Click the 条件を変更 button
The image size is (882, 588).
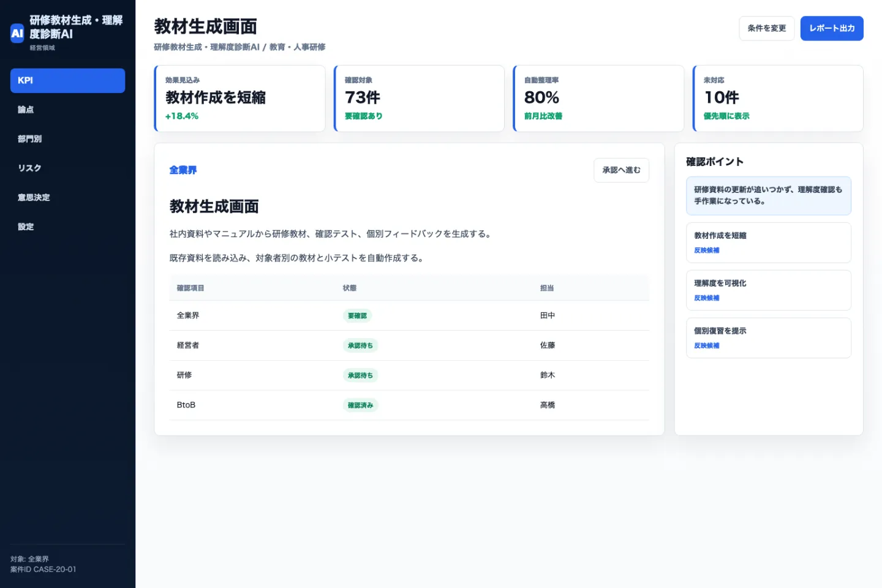pos(766,28)
